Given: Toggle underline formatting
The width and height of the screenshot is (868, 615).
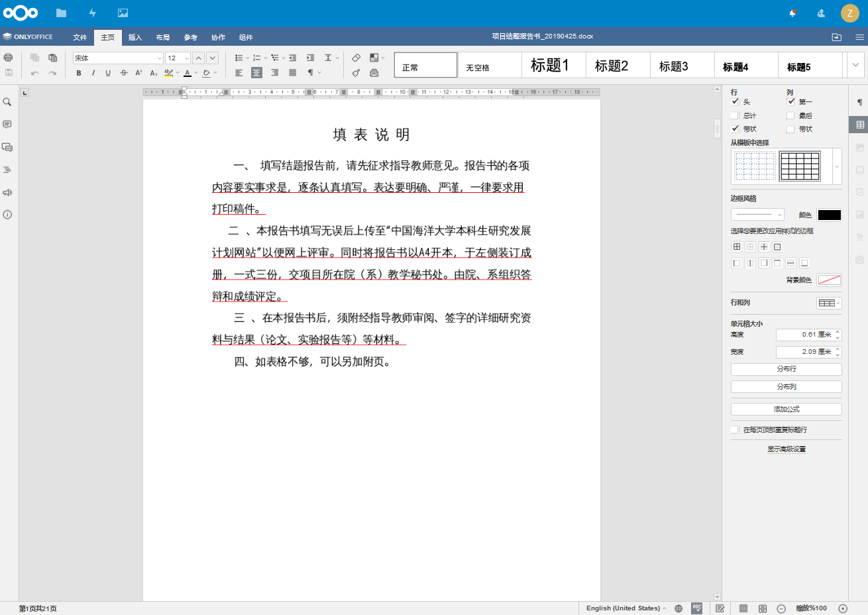Looking at the screenshot, I should tap(108, 73).
